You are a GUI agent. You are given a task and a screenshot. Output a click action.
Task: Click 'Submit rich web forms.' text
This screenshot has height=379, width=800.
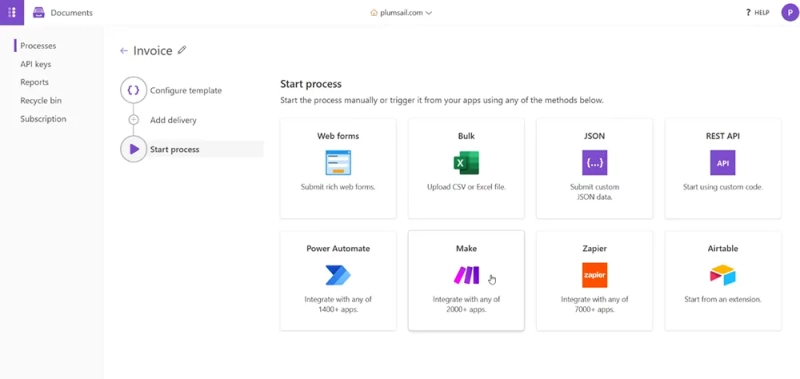[x=338, y=187]
